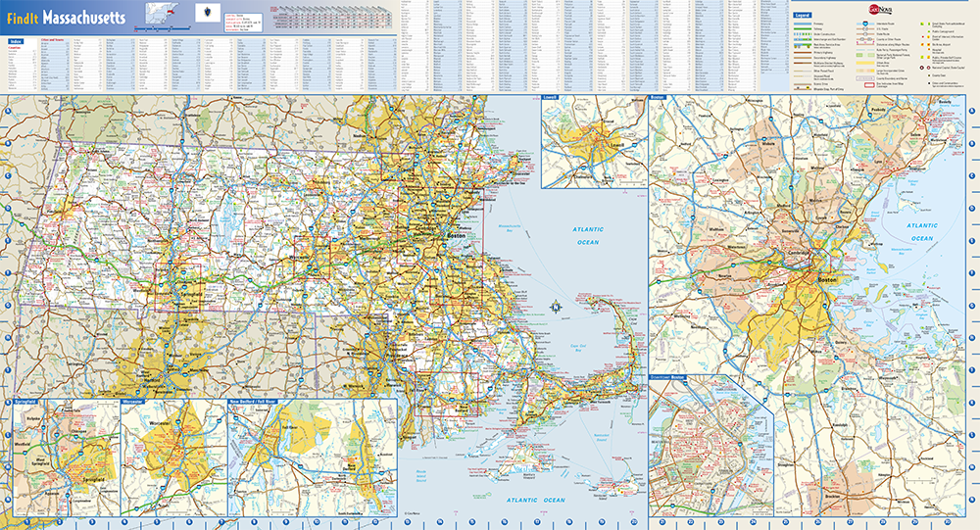Click grid column marker 5 on bottom border
The width and height of the screenshot is (980, 530).
click(x=156, y=522)
